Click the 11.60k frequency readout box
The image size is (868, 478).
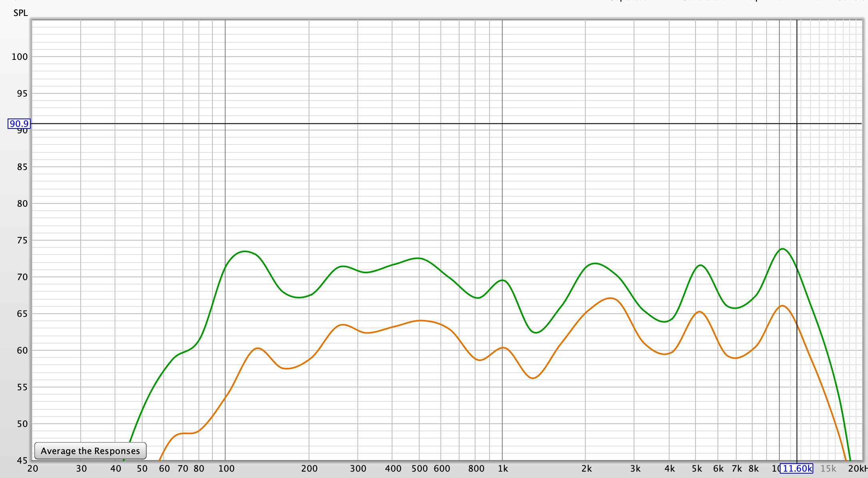(797, 468)
